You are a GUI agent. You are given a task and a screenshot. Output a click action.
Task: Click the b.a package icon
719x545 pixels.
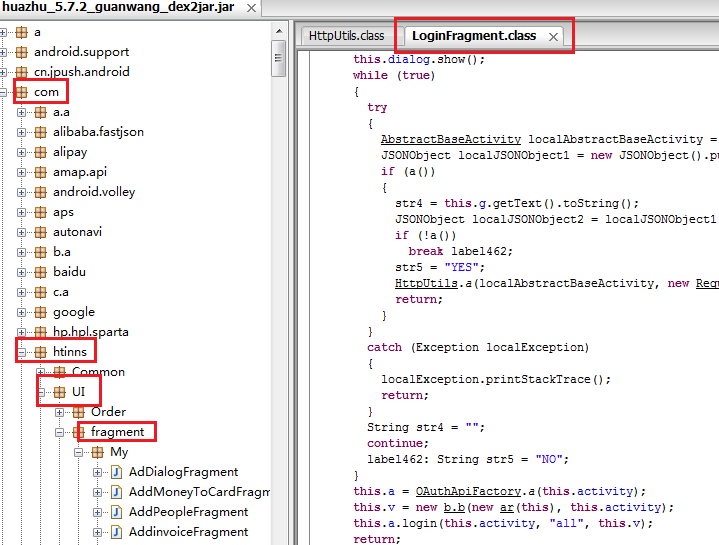tap(40, 253)
